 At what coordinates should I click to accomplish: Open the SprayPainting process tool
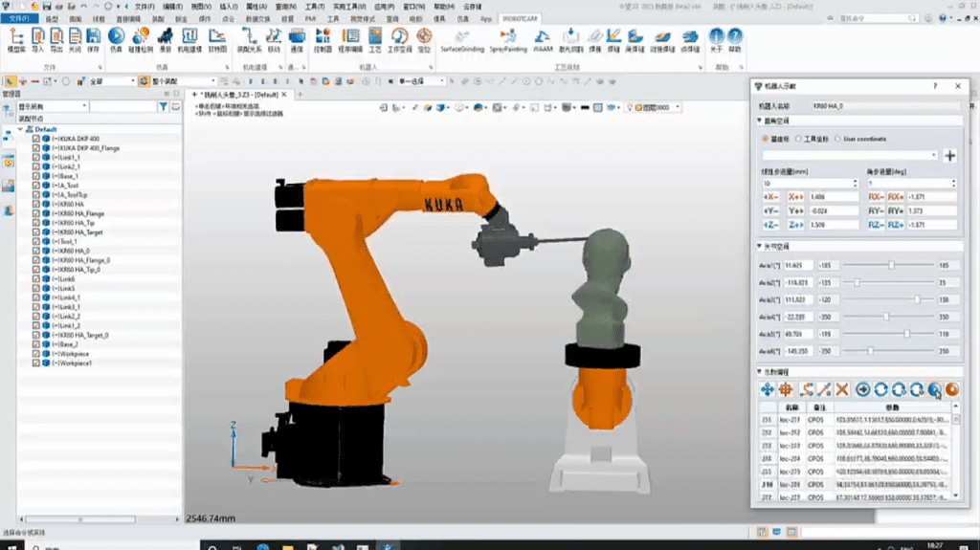tap(506, 36)
